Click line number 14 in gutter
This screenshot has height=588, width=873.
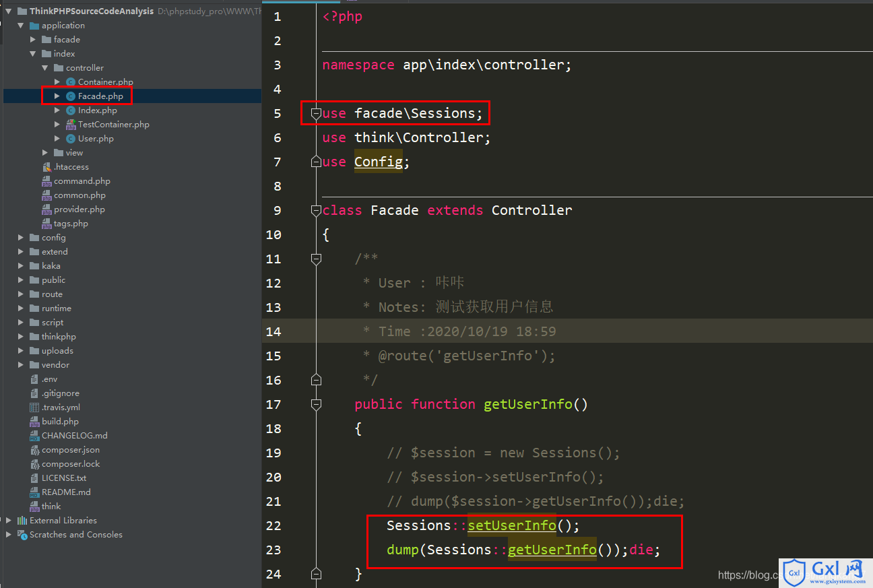(273, 331)
